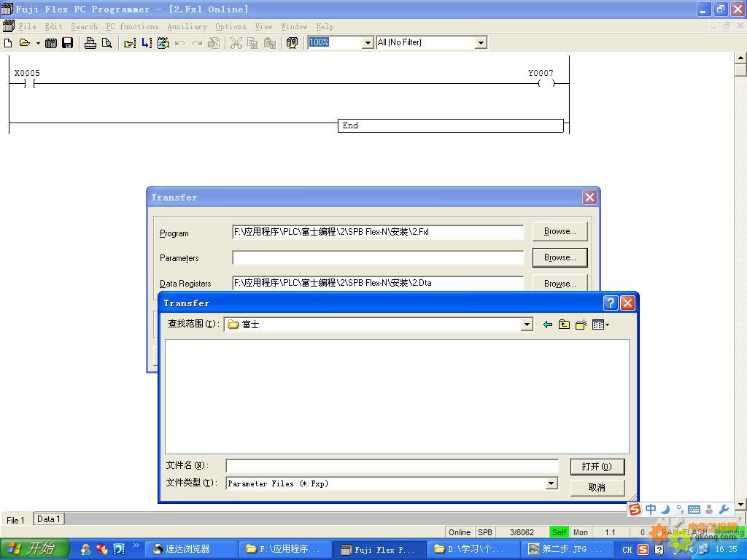The image size is (747, 560).
Task: Click Browse button for Program path
Action: (x=560, y=231)
